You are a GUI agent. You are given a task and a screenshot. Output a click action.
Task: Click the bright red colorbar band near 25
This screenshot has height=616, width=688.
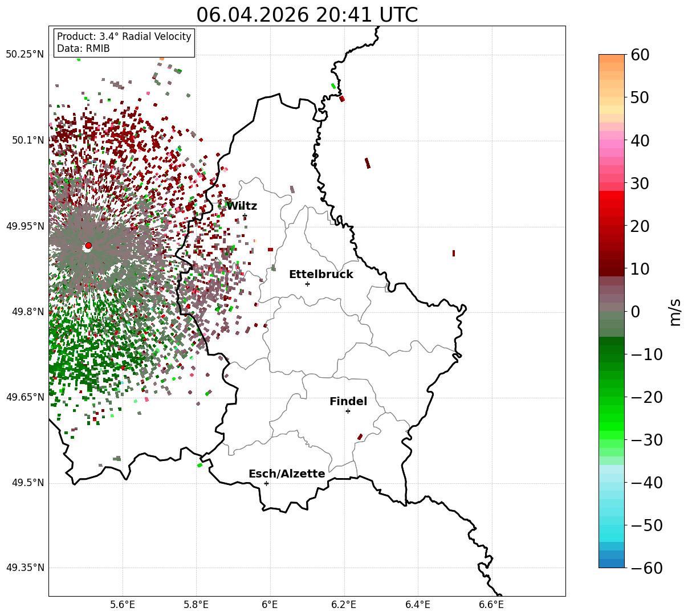tap(612, 205)
